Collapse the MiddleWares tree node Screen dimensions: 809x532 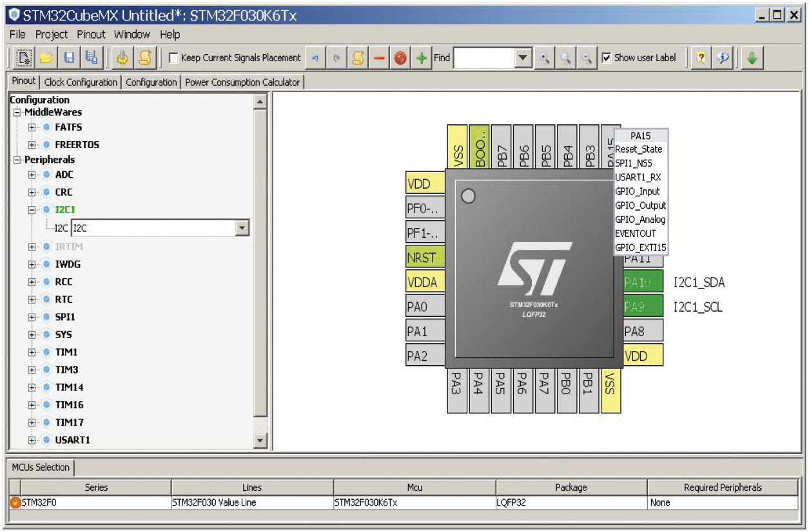pyautogui.click(x=17, y=113)
